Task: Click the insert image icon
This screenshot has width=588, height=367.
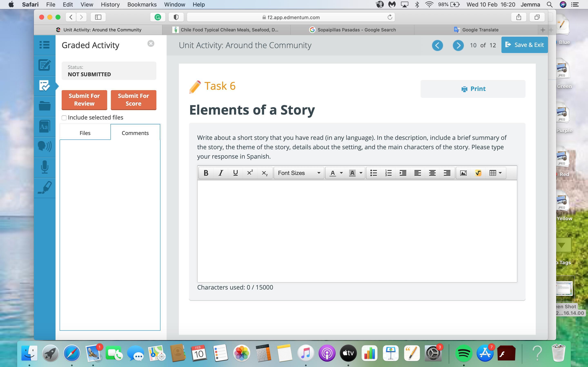Action: [x=463, y=173]
